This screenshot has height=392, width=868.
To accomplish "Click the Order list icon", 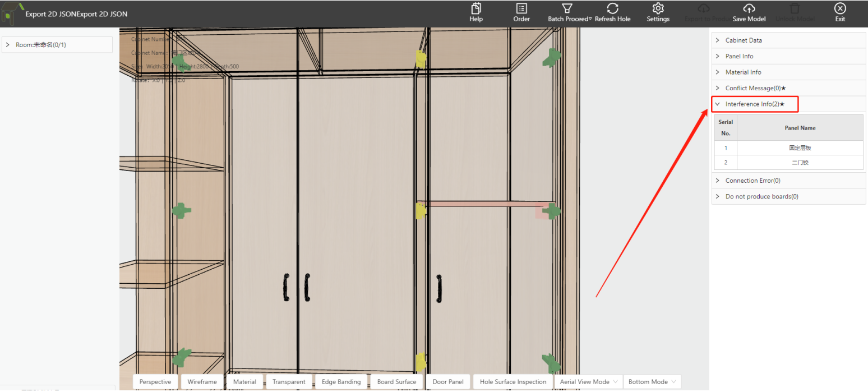I will 521,9.
